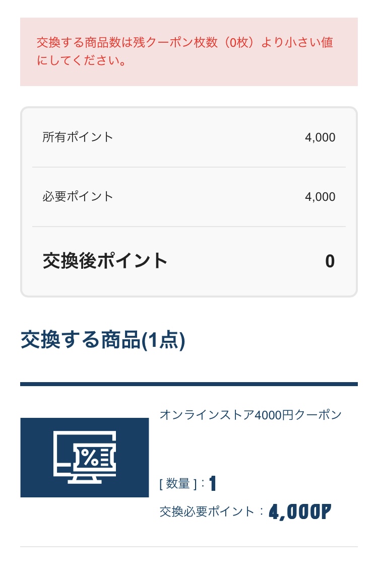
Task: Click the thin divider below the coupon item
Action: pyautogui.click(x=188, y=547)
